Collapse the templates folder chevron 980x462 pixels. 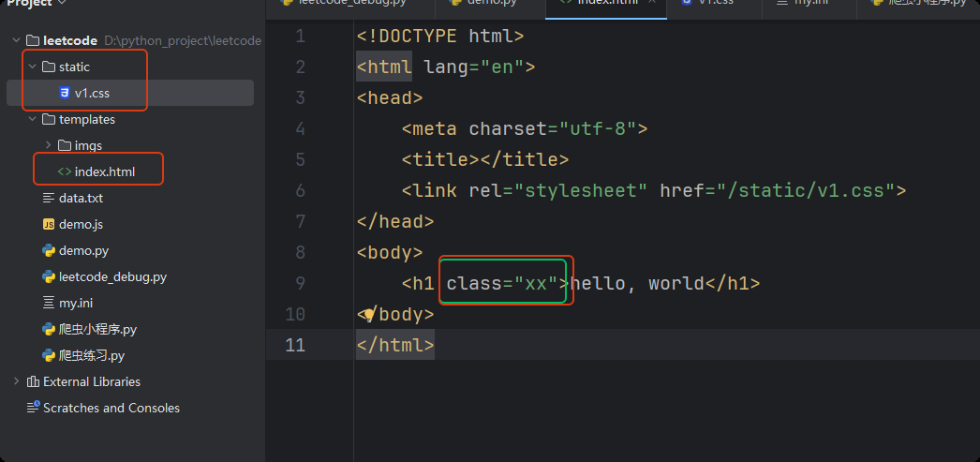click(32, 119)
